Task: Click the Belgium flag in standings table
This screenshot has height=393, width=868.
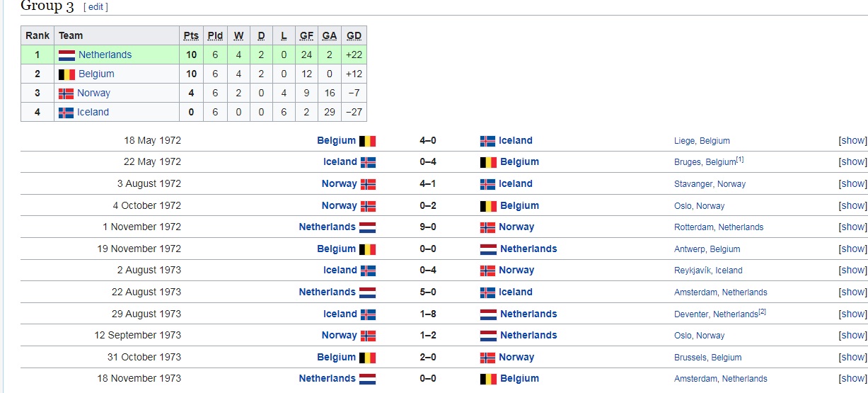Action: (66, 74)
